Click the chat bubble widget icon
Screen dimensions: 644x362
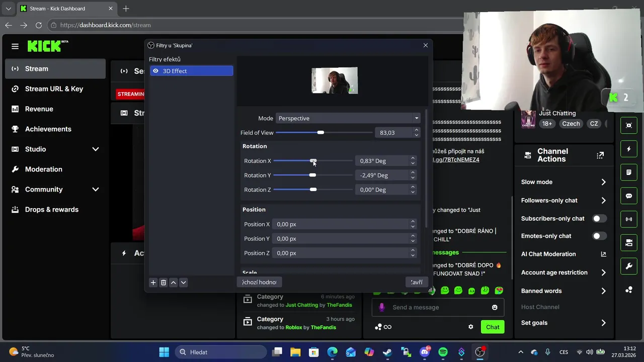coord(629,196)
